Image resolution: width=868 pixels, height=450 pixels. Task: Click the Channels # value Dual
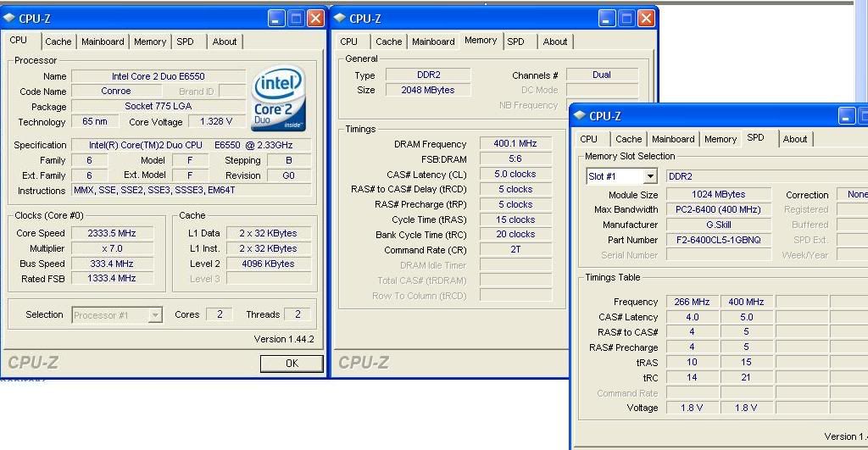pyautogui.click(x=602, y=75)
